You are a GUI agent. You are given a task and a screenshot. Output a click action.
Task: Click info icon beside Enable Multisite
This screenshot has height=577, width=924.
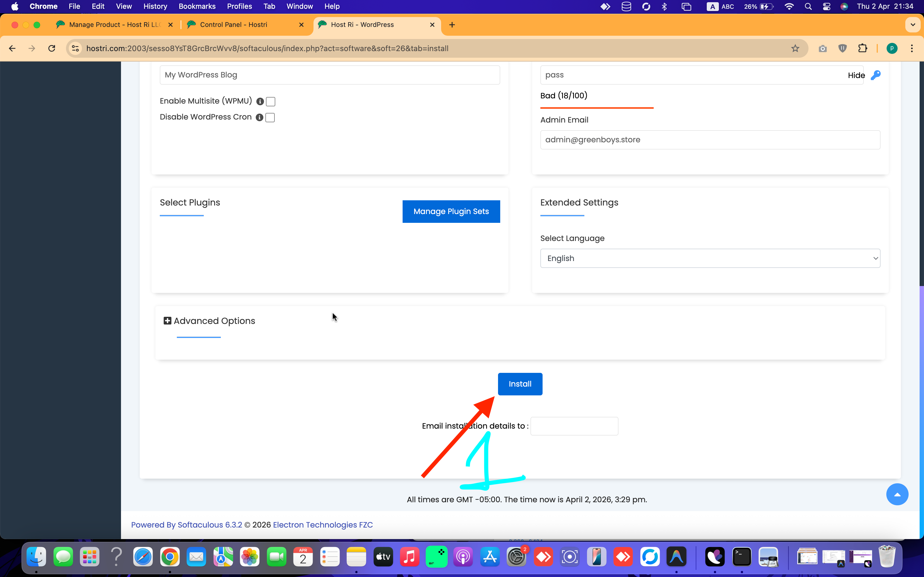[x=260, y=101]
